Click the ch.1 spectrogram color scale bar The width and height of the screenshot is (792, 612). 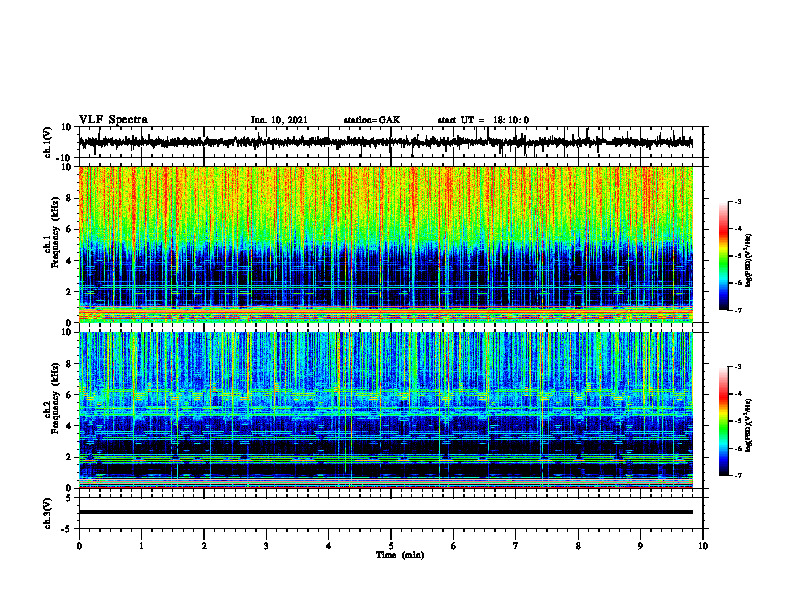point(724,256)
